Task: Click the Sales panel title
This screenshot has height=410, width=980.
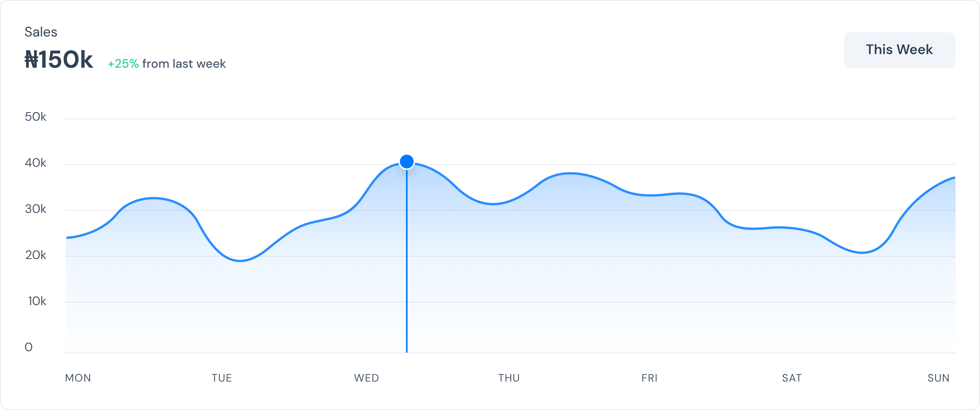Action: point(41,32)
